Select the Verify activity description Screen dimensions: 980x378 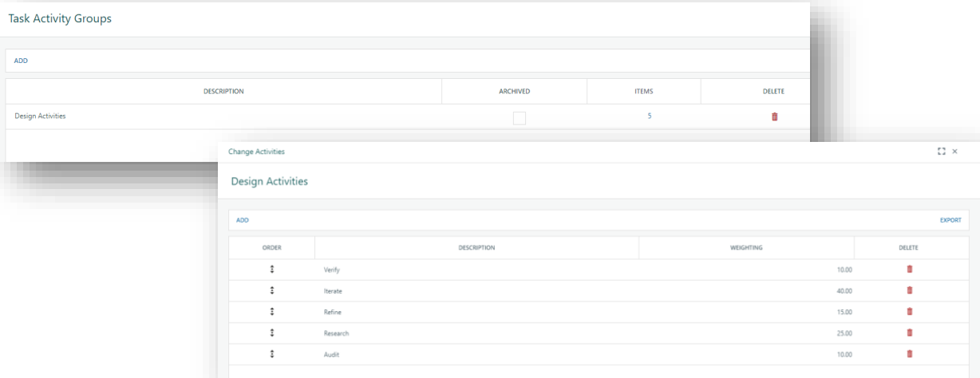pyautogui.click(x=332, y=270)
